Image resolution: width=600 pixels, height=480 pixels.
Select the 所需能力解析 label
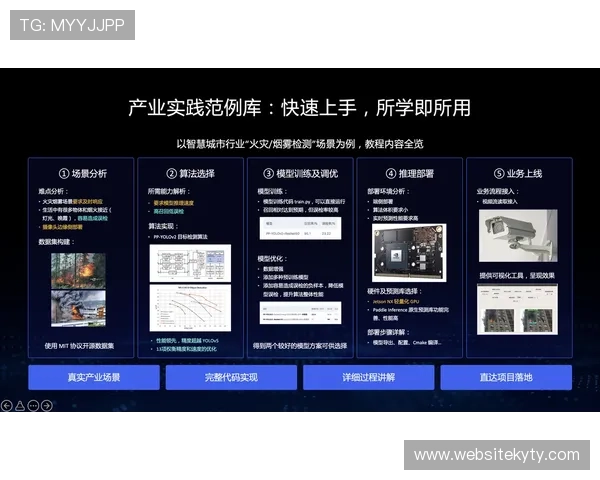pyautogui.click(x=169, y=191)
